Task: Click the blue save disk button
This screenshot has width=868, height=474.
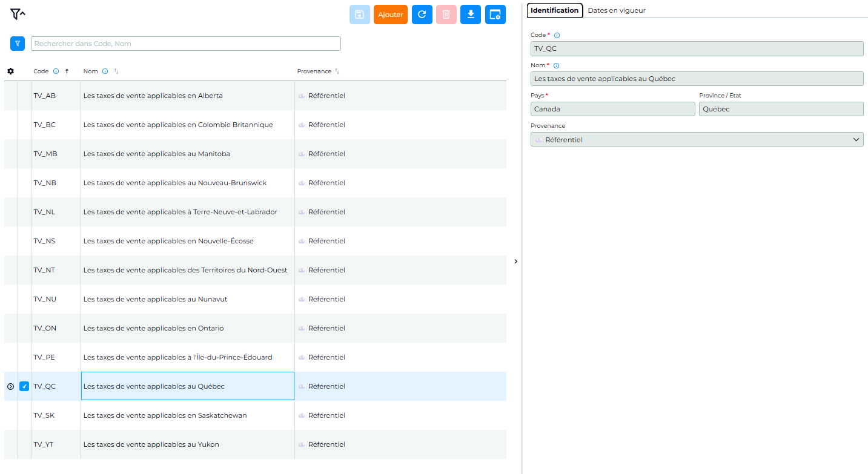Action: [360, 15]
